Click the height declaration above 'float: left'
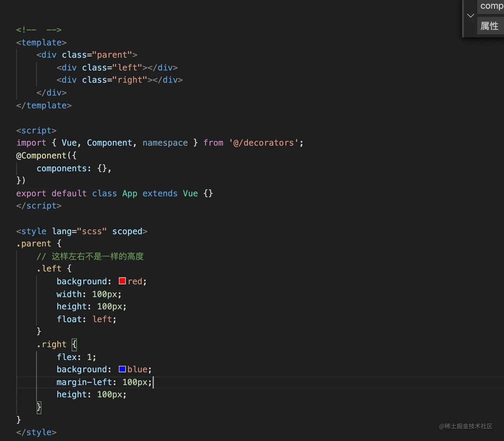This screenshot has width=504, height=441. click(x=92, y=306)
